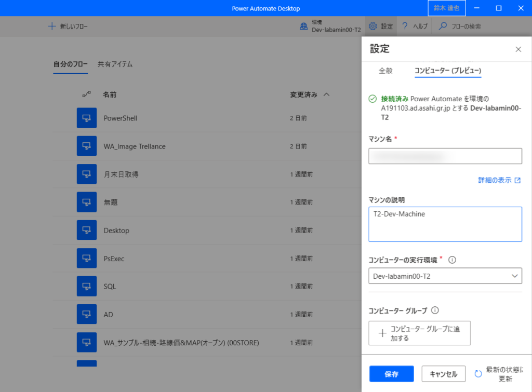Click the flow search magnifier icon
The image size is (532, 392).
443,26
